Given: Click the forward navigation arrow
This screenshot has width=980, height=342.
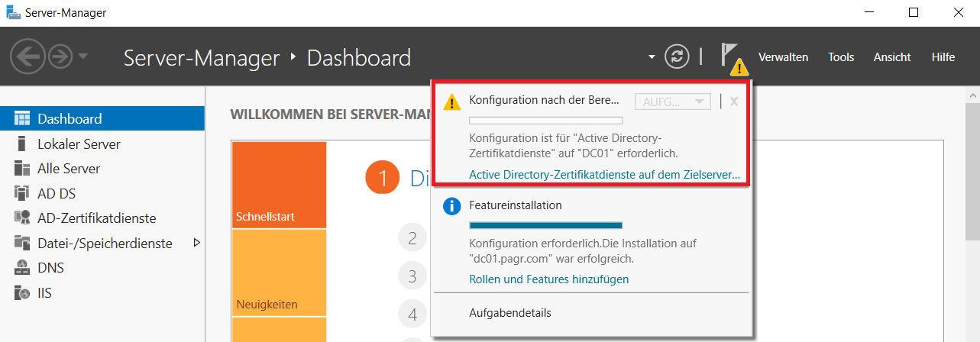Looking at the screenshot, I should [60, 56].
